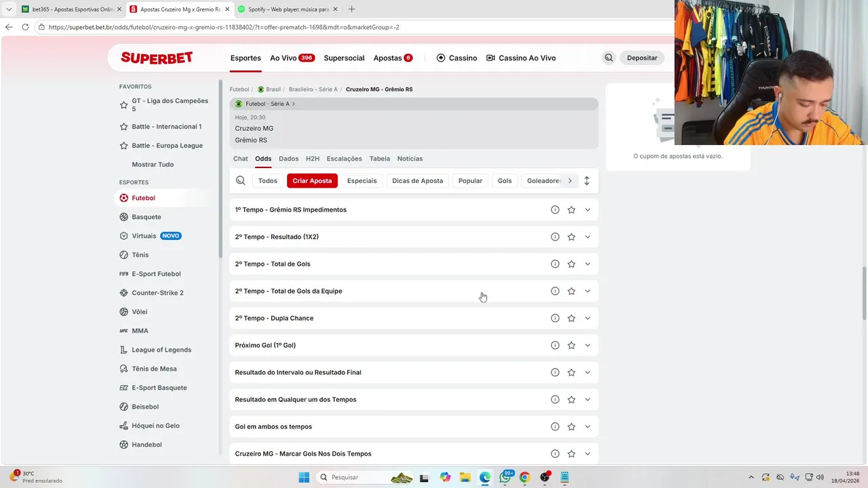The height and width of the screenshot is (488, 868).
Task: Show info for Próximo Gol (1º Gol)
Action: tap(555, 345)
